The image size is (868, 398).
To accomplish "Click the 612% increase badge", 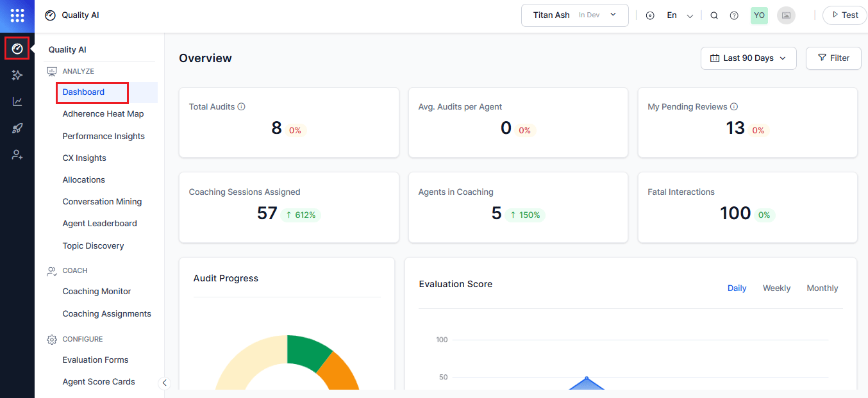I will click(301, 215).
